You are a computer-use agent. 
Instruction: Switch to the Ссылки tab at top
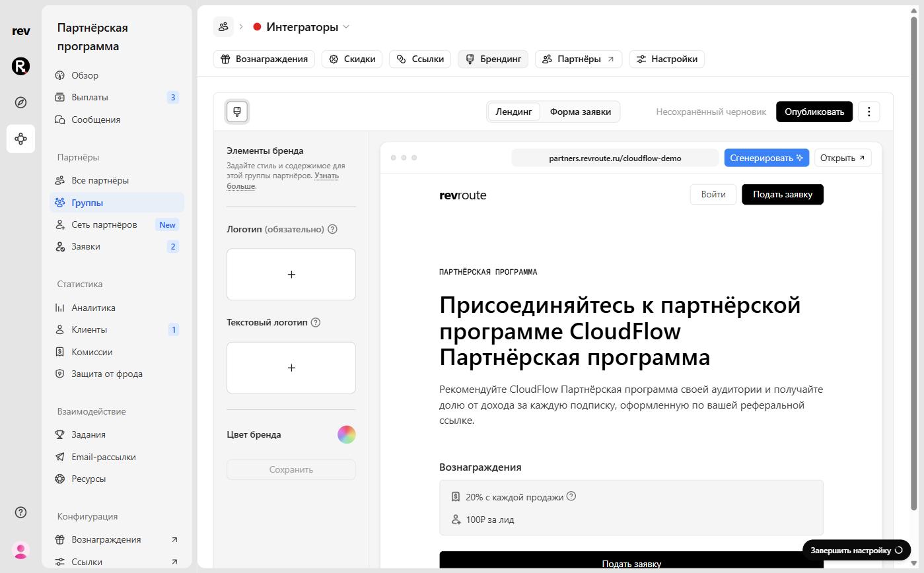click(420, 59)
